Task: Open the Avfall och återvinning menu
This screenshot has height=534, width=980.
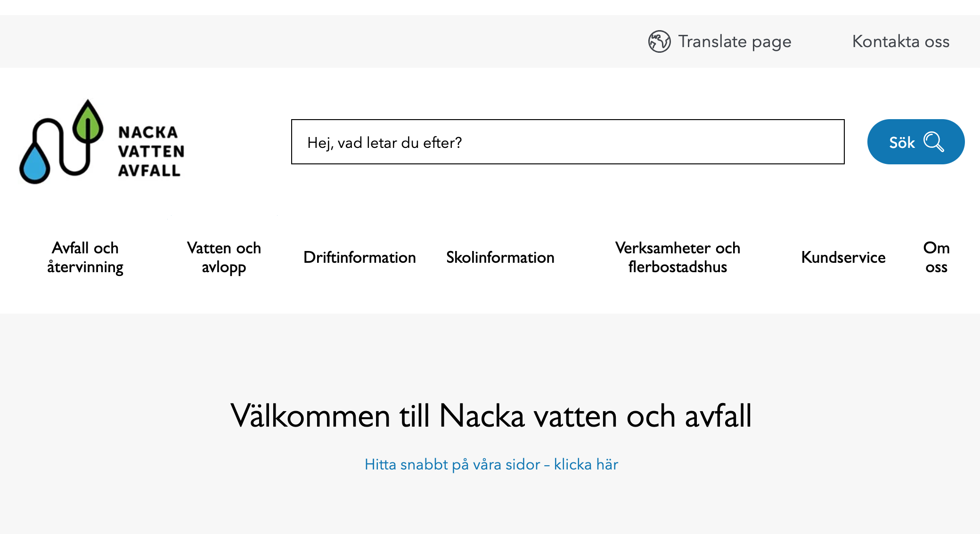Action: tap(85, 257)
